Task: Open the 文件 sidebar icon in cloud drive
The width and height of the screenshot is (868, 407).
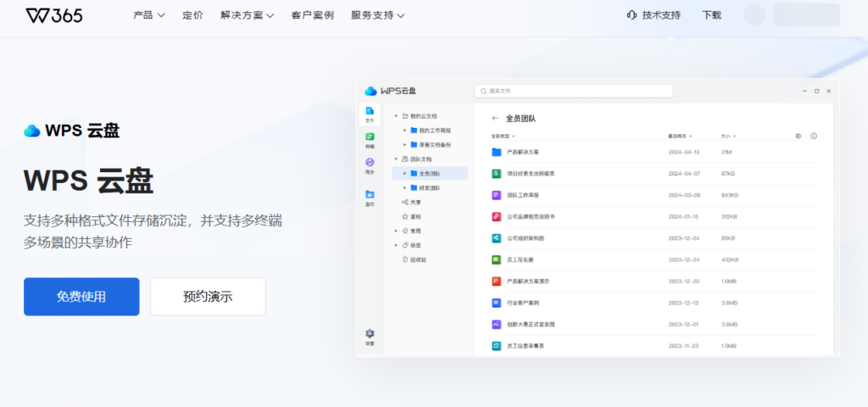Action: click(x=370, y=114)
